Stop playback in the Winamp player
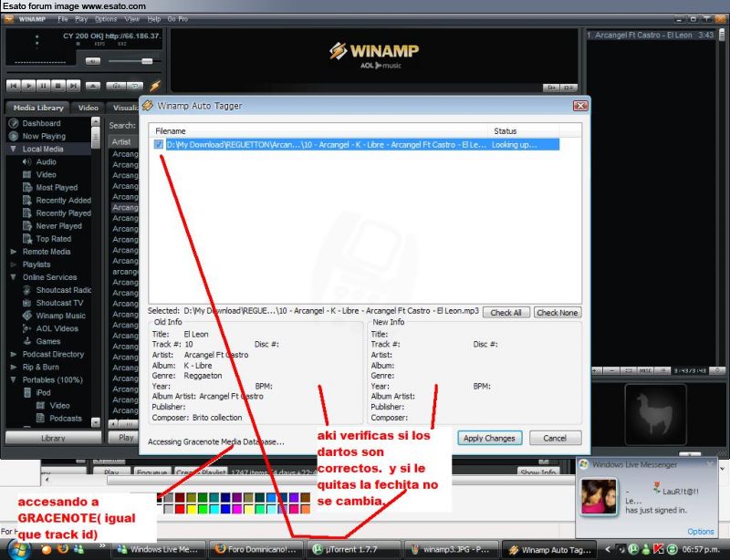Image resolution: width=730 pixels, height=560 pixels. point(57,86)
